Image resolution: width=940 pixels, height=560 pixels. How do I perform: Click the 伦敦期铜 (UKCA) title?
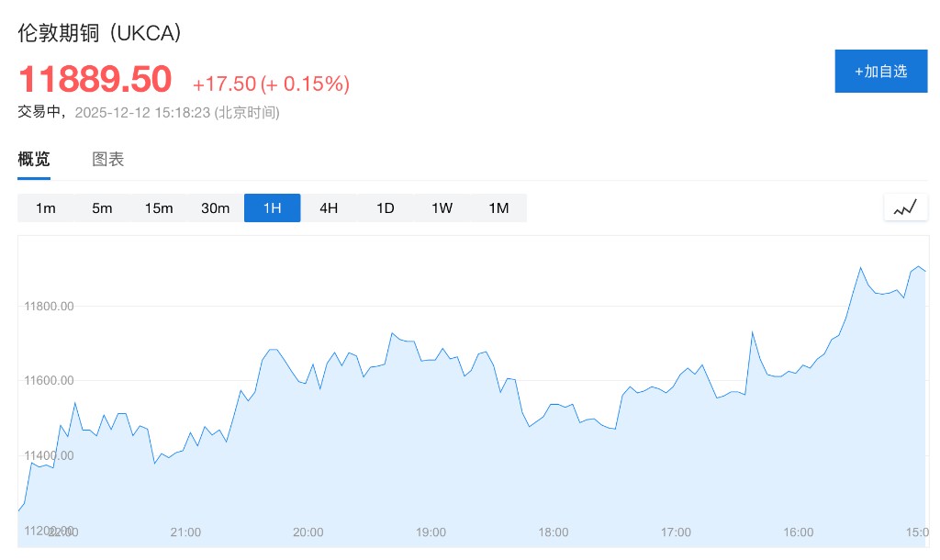tap(100, 32)
